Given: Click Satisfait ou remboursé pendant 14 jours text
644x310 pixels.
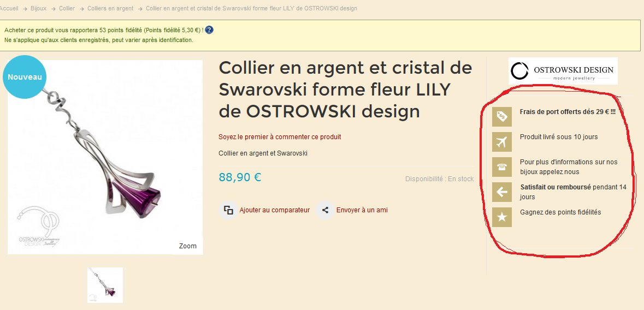Looking at the screenshot, I should point(574,192).
